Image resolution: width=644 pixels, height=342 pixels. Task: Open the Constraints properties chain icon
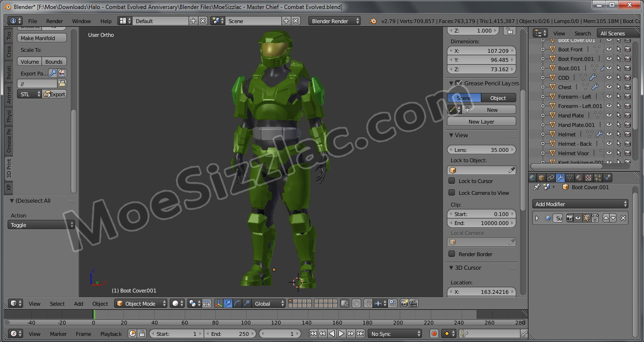tap(551, 178)
